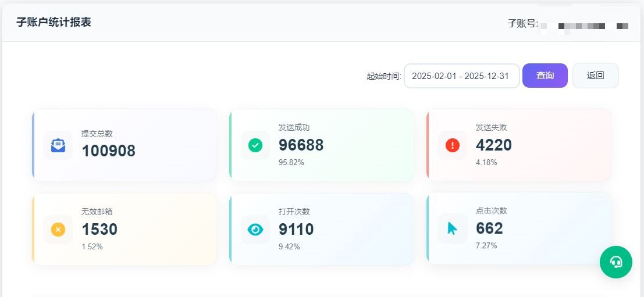Click the 打开次数 value 9110
The width and height of the screenshot is (644, 297).
tap(296, 230)
